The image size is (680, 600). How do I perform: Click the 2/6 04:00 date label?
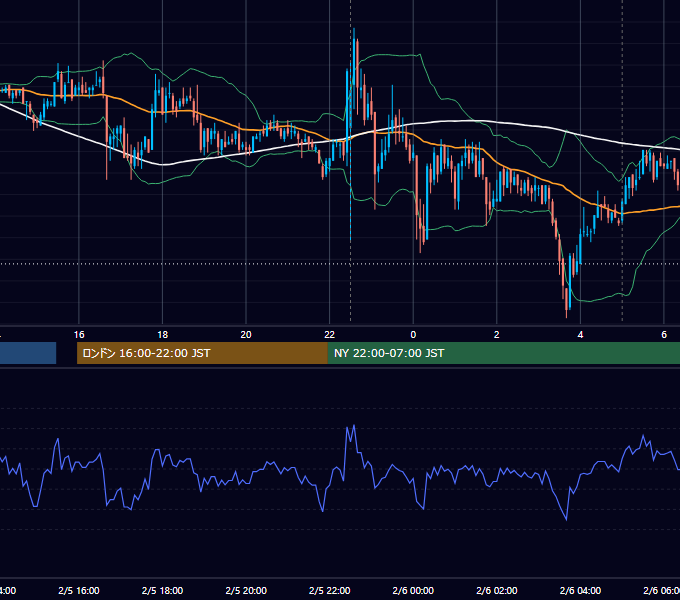pos(580,590)
